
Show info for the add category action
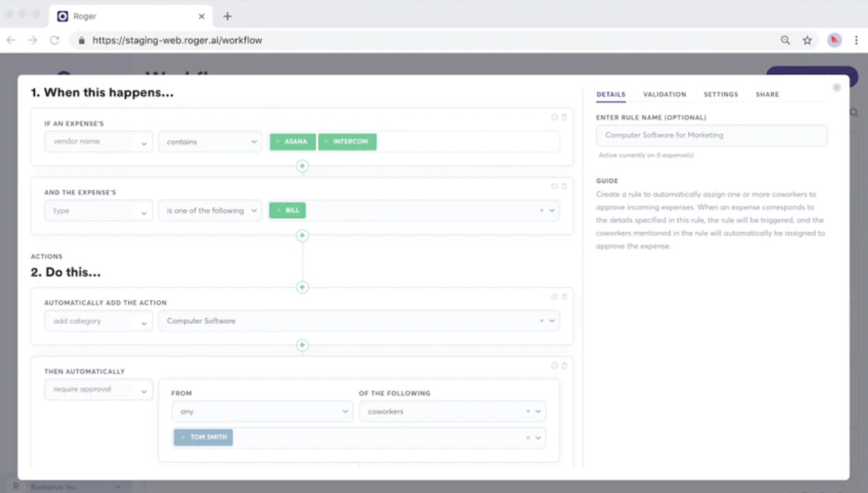555,297
